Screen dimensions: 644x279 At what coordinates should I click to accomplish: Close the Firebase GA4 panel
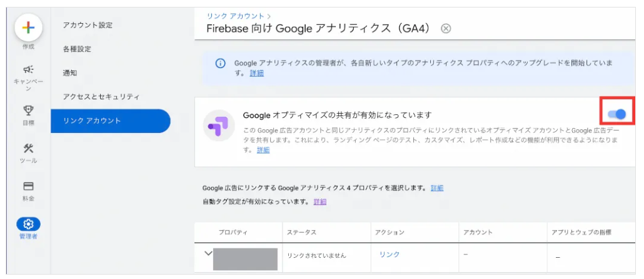click(x=445, y=29)
